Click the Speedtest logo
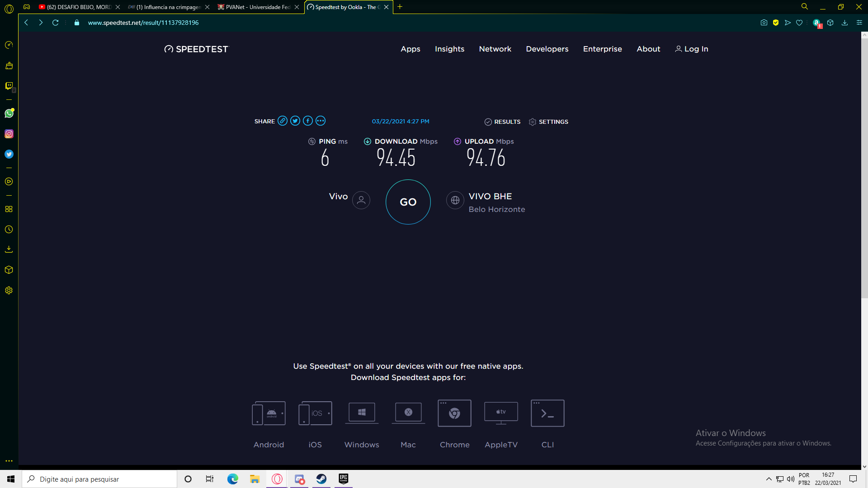 tap(197, 49)
